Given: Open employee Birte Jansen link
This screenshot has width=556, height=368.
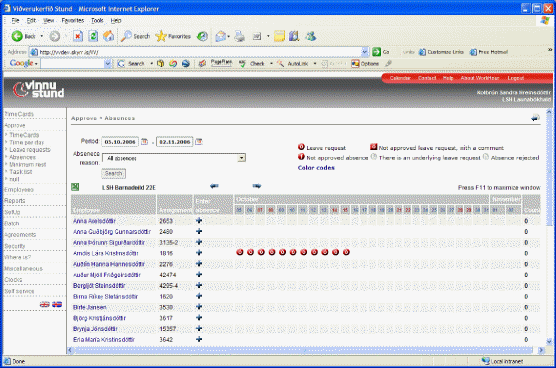Looking at the screenshot, I should click(x=90, y=307).
